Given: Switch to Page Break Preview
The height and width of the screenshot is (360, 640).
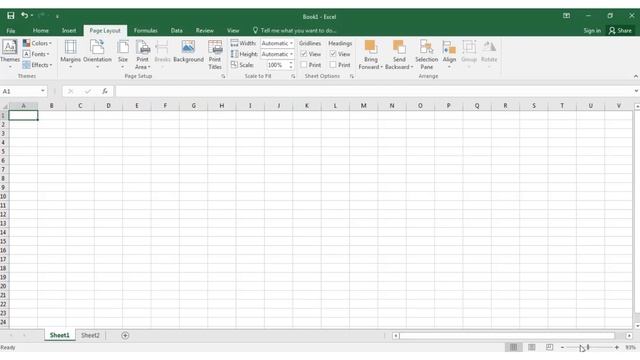Looking at the screenshot, I should pos(549,347).
